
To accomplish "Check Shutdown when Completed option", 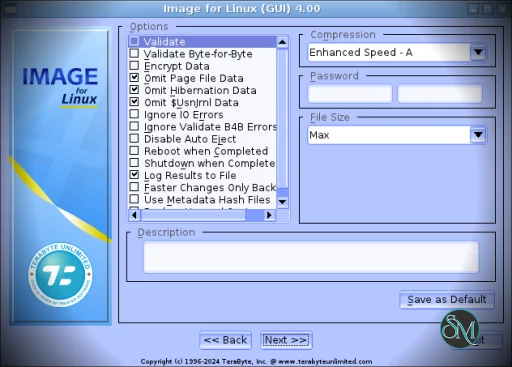I will click(134, 163).
